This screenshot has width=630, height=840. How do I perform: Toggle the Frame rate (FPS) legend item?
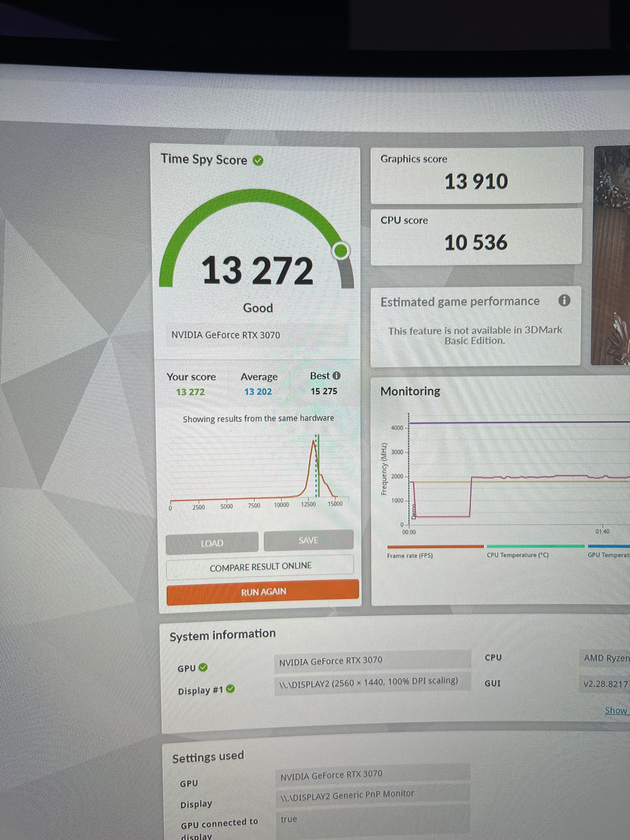pos(410,555)
